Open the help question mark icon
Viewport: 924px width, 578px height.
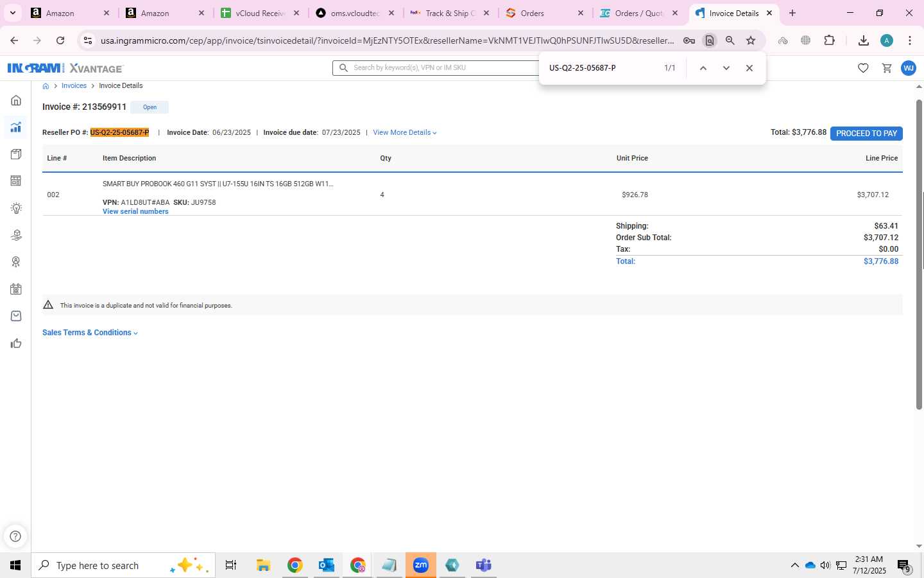point(15,536)
